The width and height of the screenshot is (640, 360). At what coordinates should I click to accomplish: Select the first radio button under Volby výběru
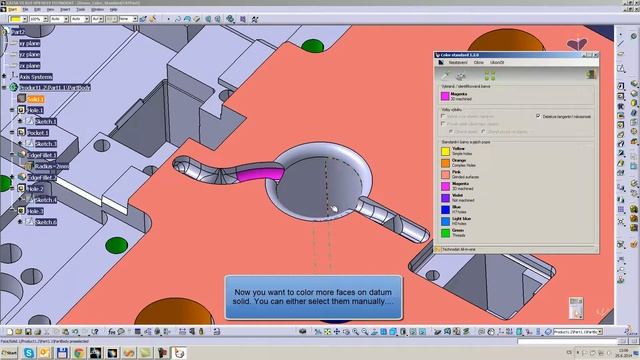tap(451, 131)
